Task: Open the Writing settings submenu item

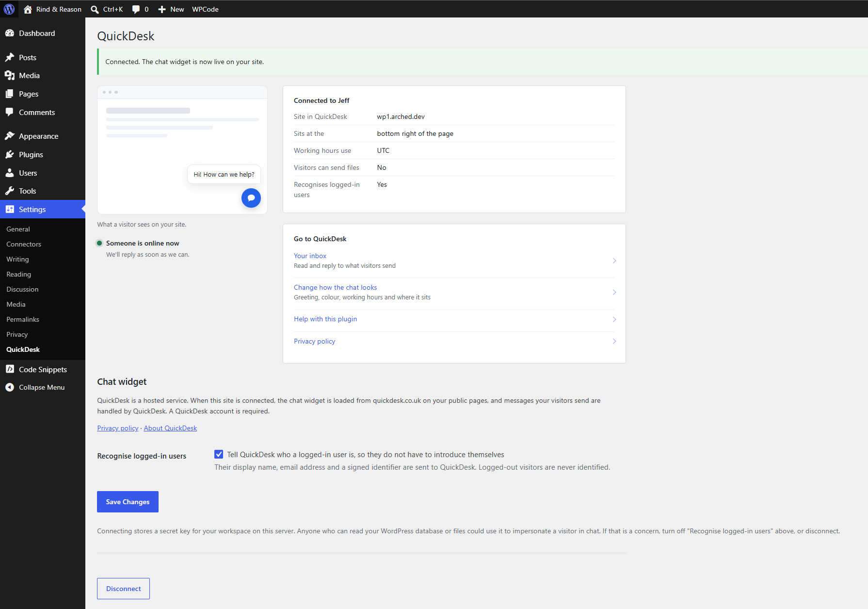Action: (x=17, y=259)
